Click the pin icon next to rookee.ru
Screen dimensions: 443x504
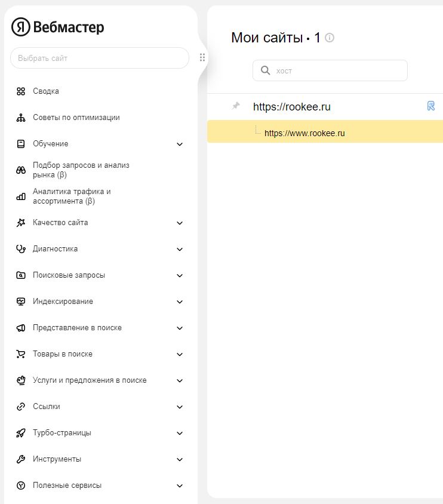pyautogui.click(x=236, y=106)
